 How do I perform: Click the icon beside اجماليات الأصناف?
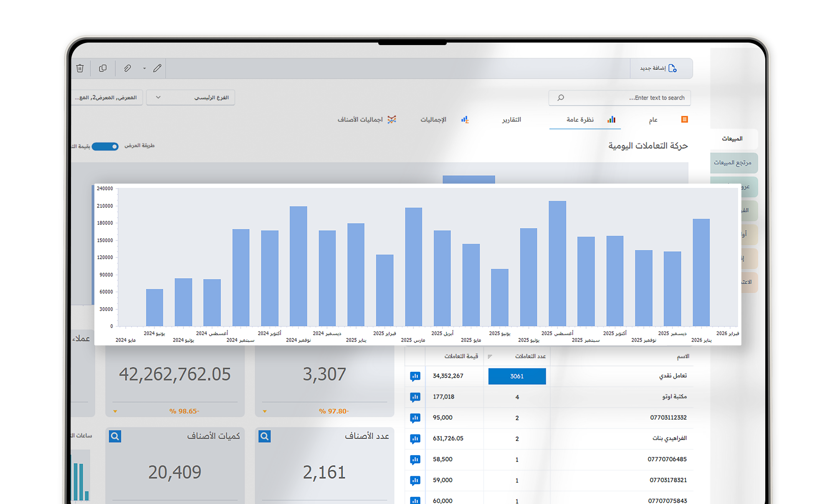point(392,120)
